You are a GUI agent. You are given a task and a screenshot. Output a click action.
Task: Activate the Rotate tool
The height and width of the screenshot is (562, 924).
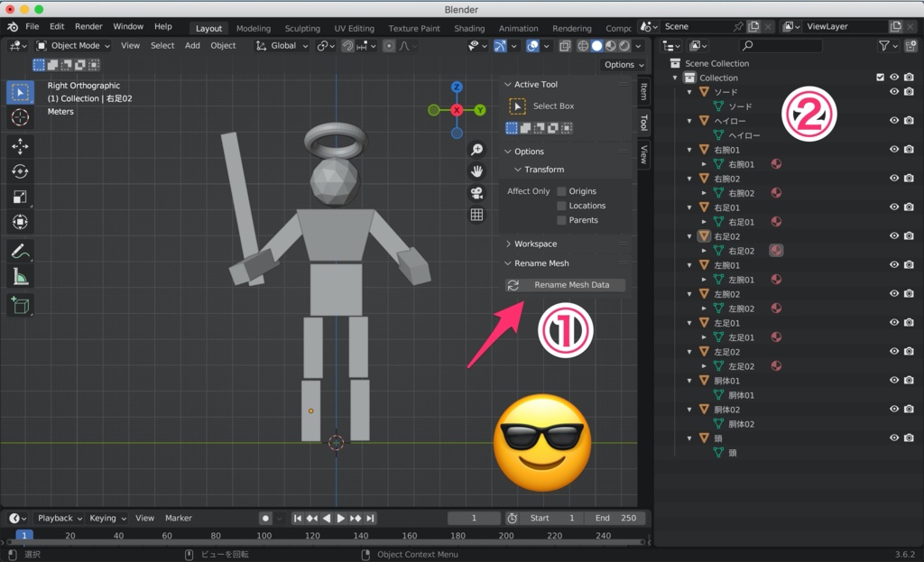coord(20,171)
